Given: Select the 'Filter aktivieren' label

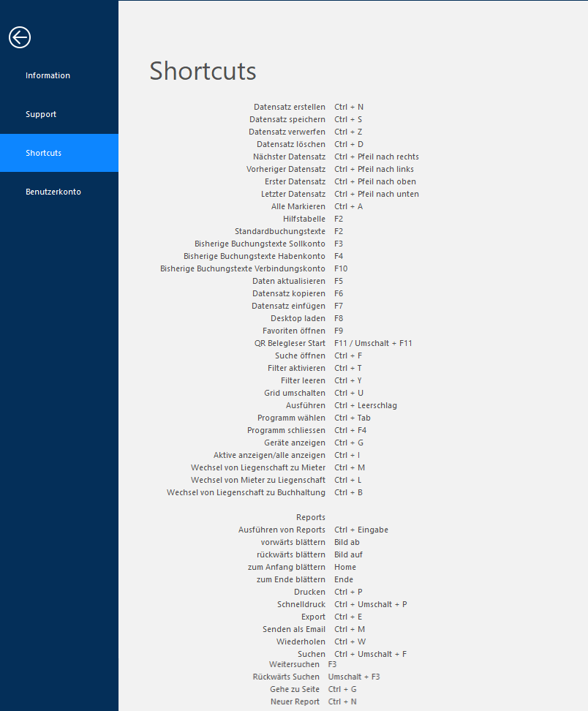Looking at the screenshot, I should (x=296, y=368).
